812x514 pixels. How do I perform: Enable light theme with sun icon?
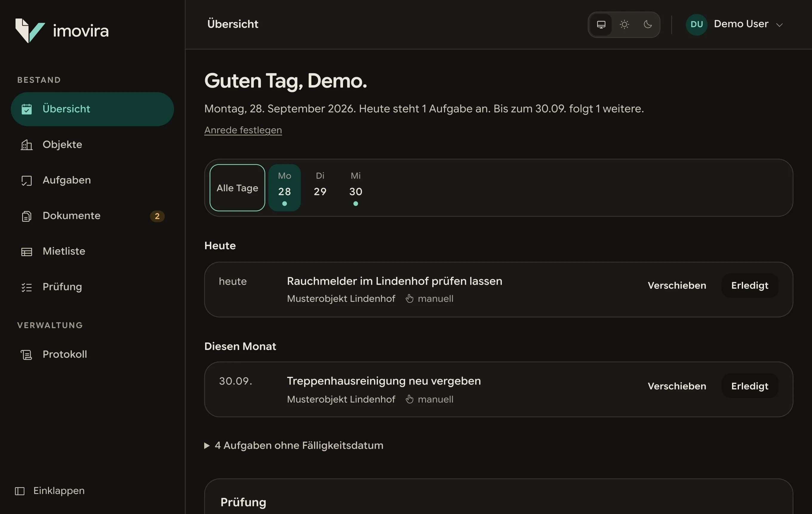tap(624, 25)
